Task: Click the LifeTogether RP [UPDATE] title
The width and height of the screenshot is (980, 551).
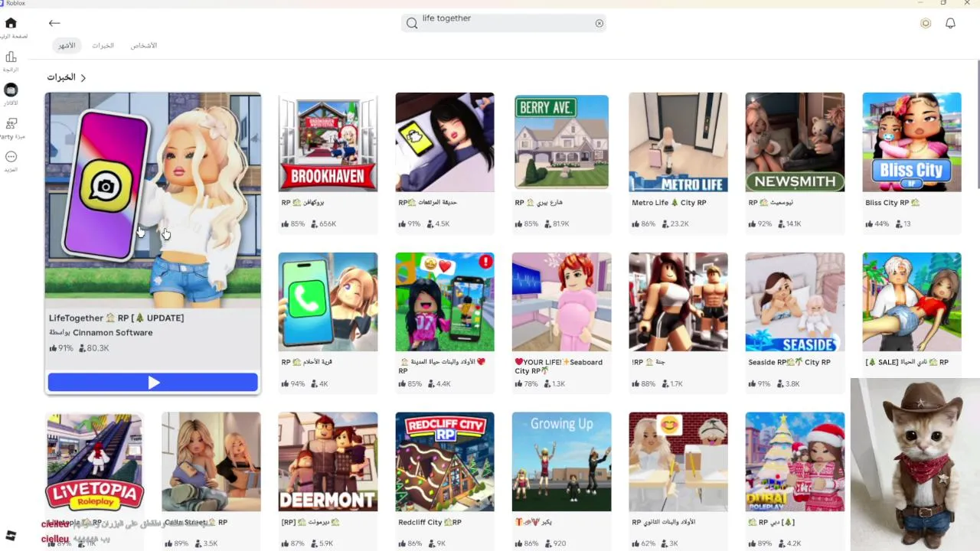Action: [116, 318]
